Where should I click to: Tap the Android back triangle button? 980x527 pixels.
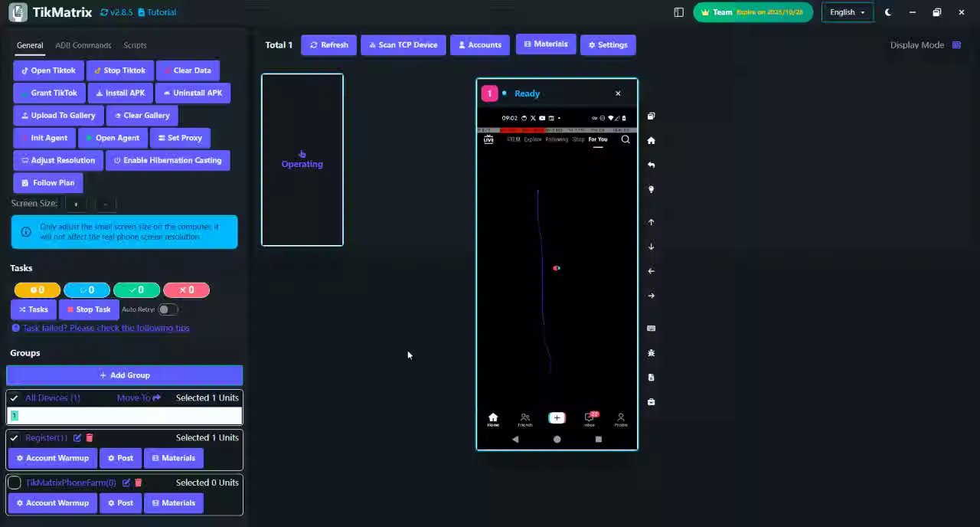pos(515,440)
